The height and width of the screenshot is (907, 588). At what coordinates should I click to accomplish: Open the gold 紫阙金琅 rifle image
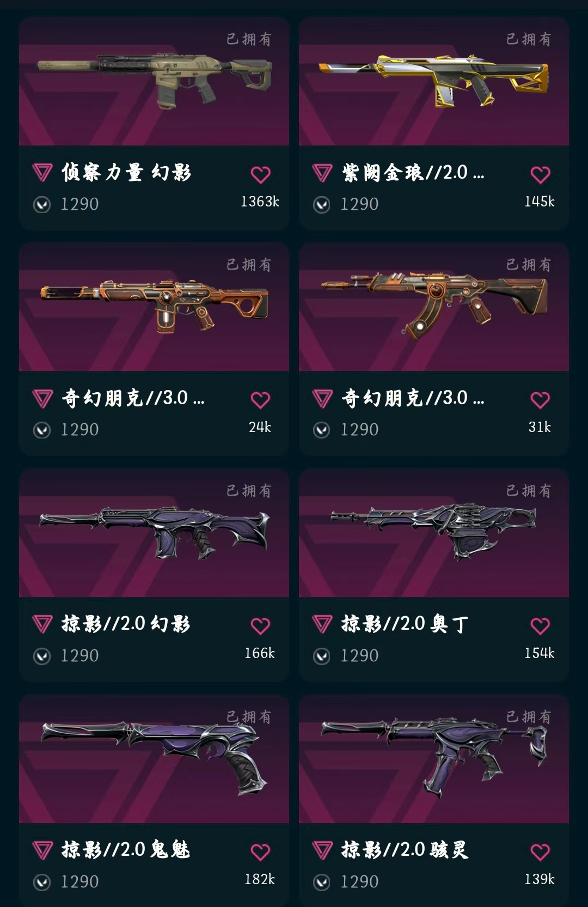coord(434,80)
